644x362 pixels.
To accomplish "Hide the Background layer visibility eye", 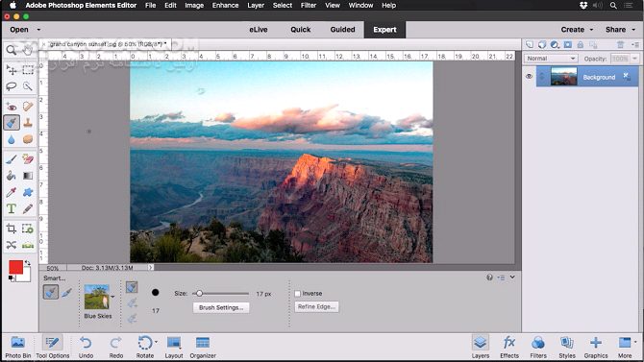I will coord(529,77).
